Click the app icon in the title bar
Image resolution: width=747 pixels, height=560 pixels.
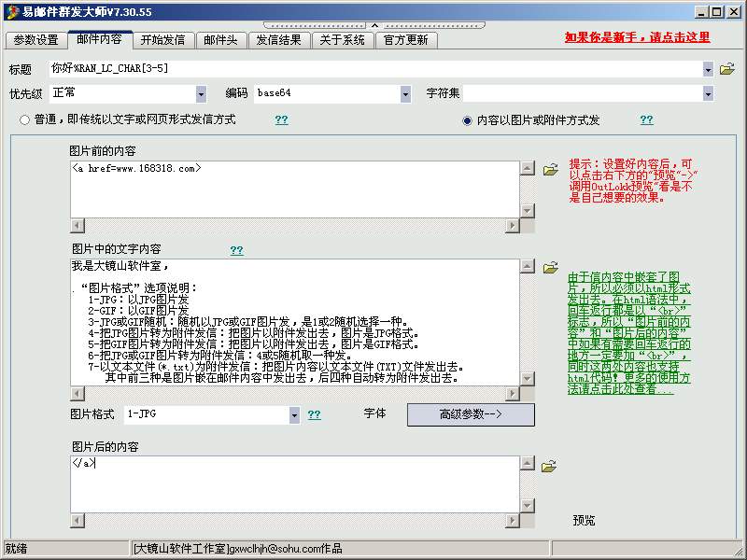11,11
